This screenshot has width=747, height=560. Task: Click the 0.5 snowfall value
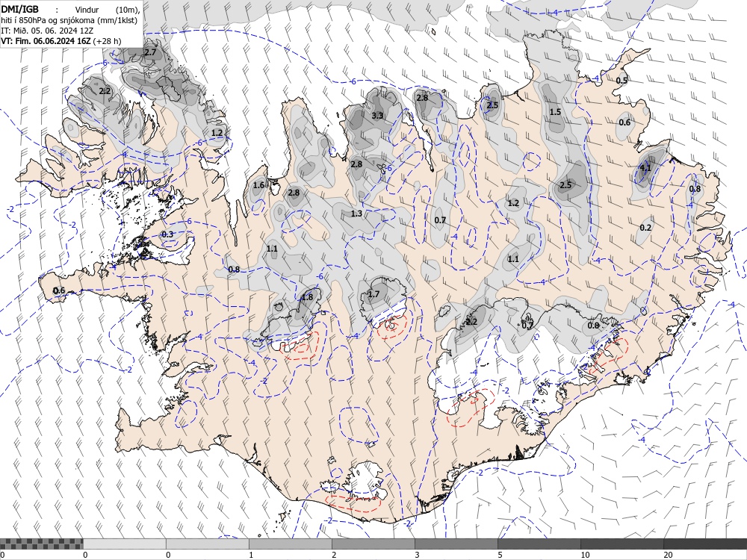coord(622,81)
